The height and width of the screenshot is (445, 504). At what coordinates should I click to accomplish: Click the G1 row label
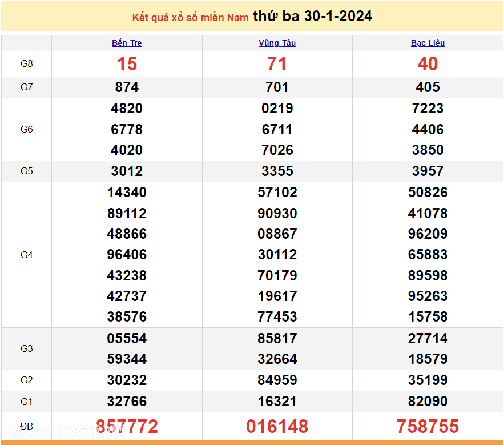tap(27, 402)
